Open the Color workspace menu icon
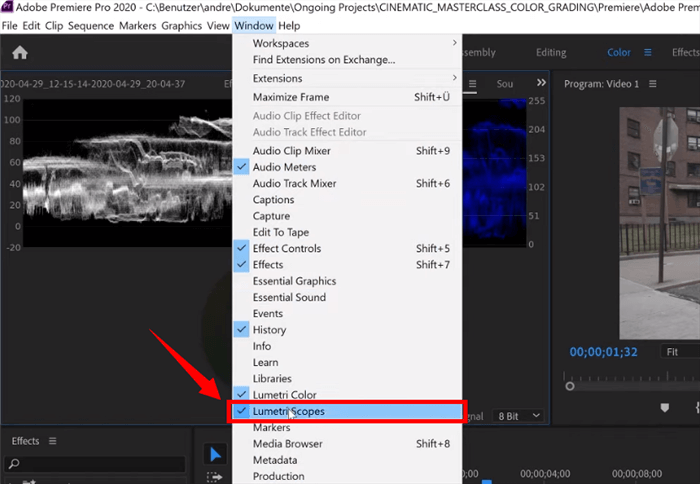The image size is (700, 484). [647, 52]
